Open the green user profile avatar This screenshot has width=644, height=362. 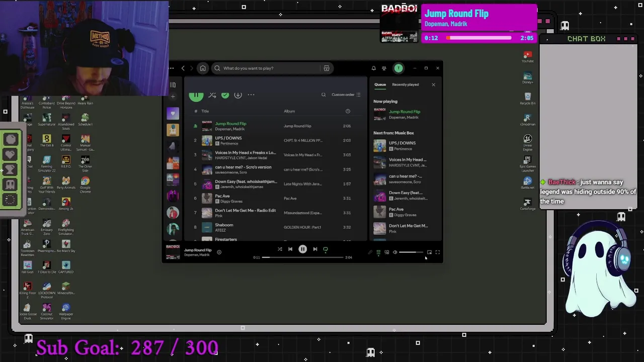click(x=398, y=68)
